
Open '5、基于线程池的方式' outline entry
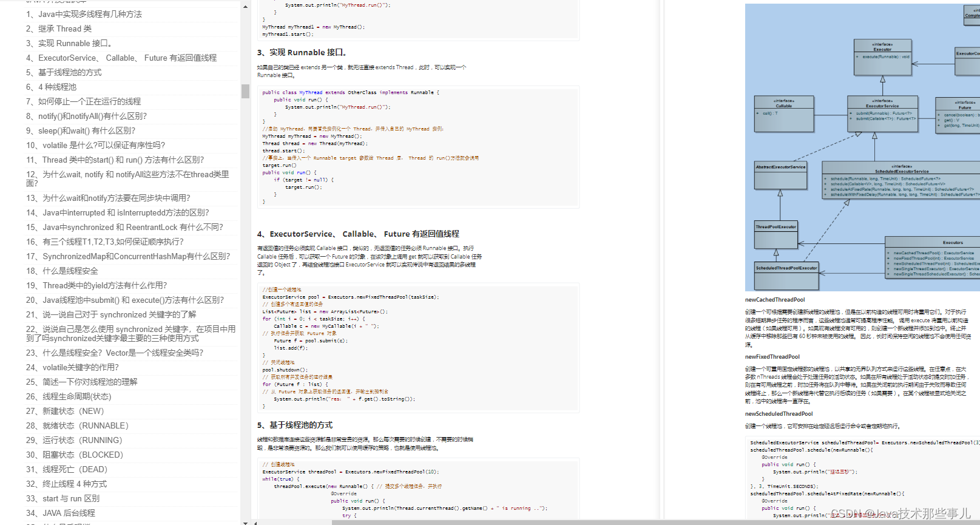[x=64, y=72]
